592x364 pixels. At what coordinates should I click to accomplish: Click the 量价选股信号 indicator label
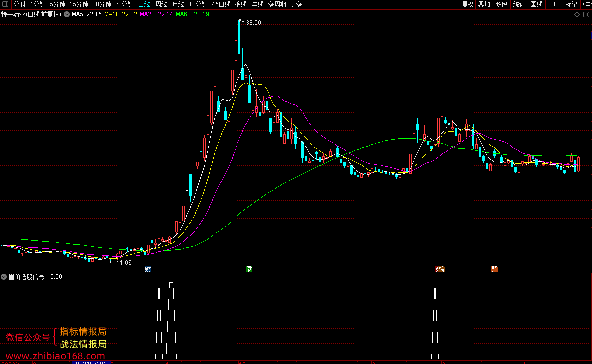(27, 277)
